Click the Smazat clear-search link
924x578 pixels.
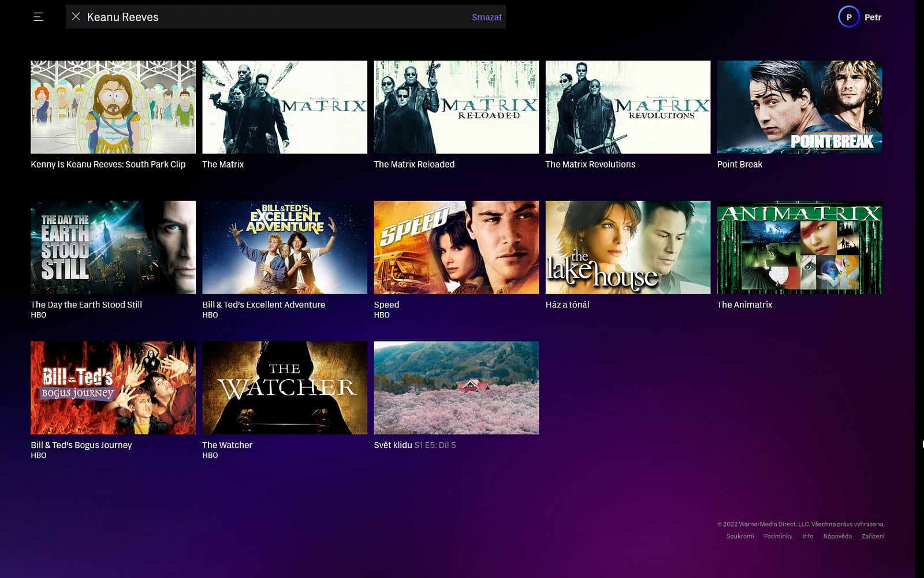486,17
